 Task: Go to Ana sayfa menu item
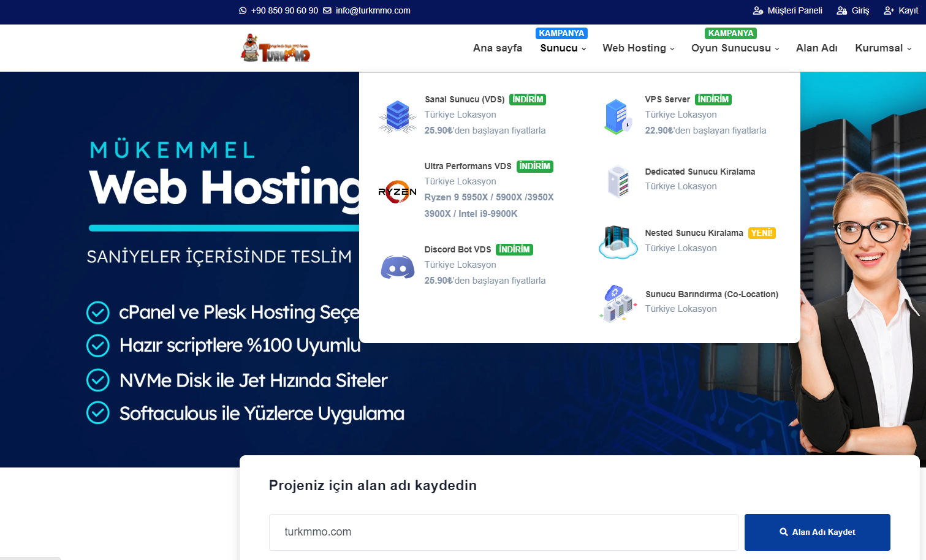coord(498,48)
